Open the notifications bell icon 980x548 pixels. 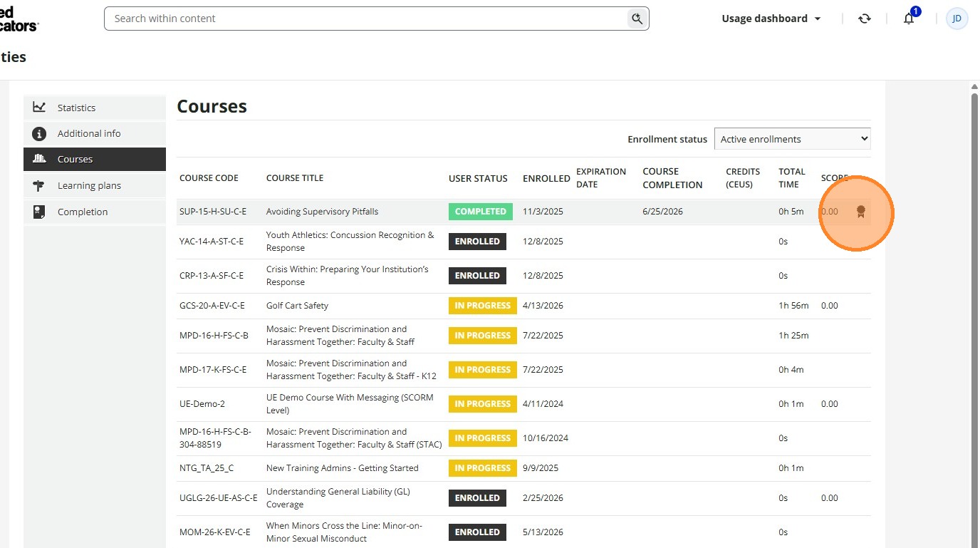(x=909, y=19)
